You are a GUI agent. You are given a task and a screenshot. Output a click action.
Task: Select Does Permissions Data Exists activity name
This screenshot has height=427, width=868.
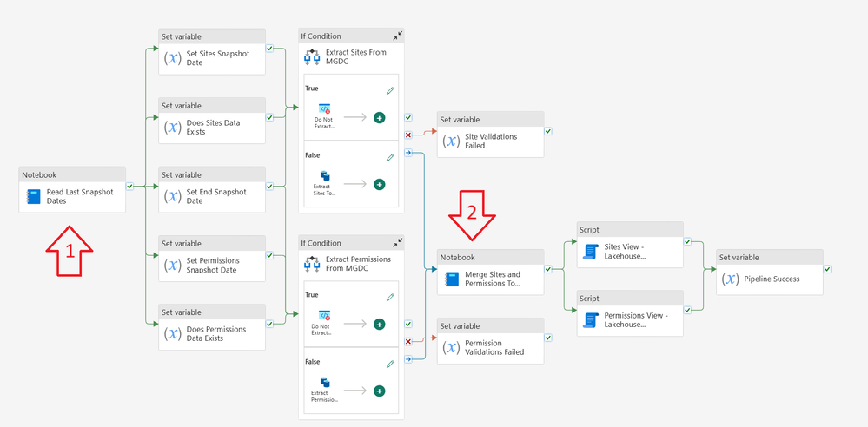216,333
